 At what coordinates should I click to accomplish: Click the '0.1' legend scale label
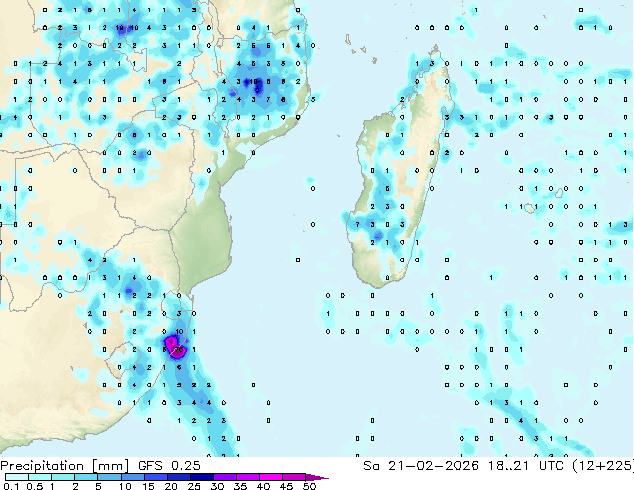(11, 486)
